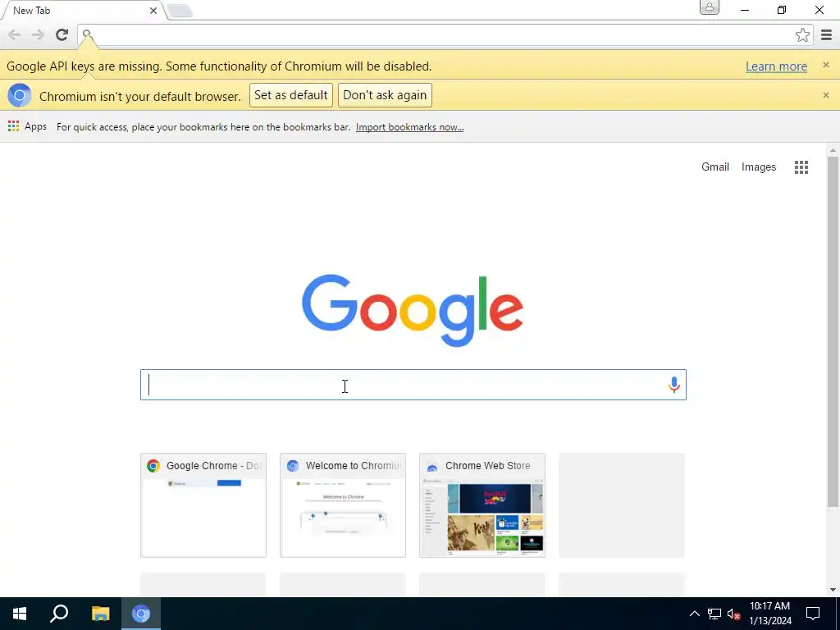Bookmark this page with the star icon
Screen dimensions: 840x630
[x=802, y=35]
